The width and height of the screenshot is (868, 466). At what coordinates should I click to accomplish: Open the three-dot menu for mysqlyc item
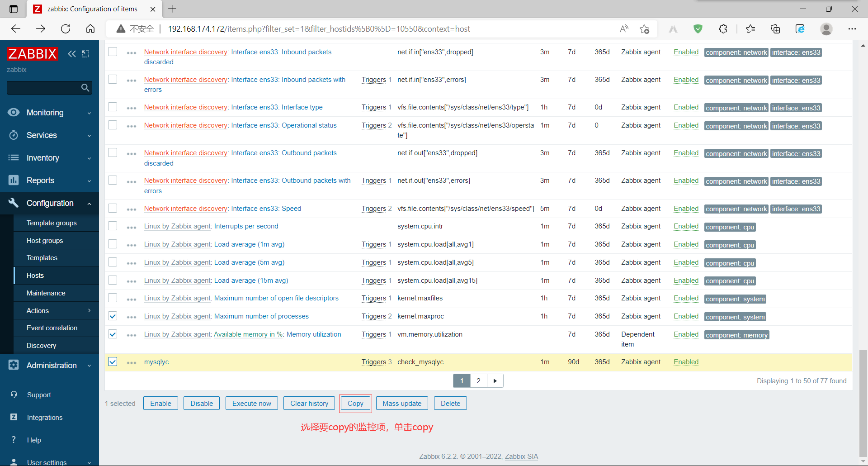click(x=132, y=363)
